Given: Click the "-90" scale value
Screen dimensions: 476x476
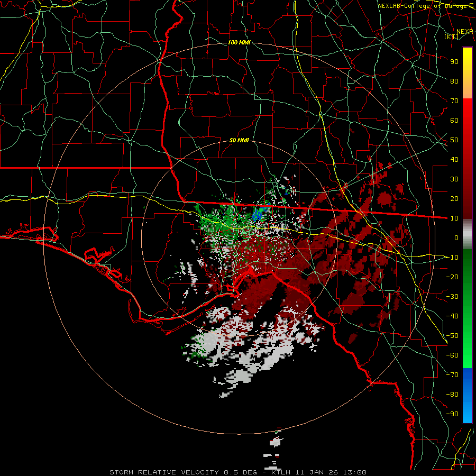Looking at the screenshot, I should tap(452, 414).
